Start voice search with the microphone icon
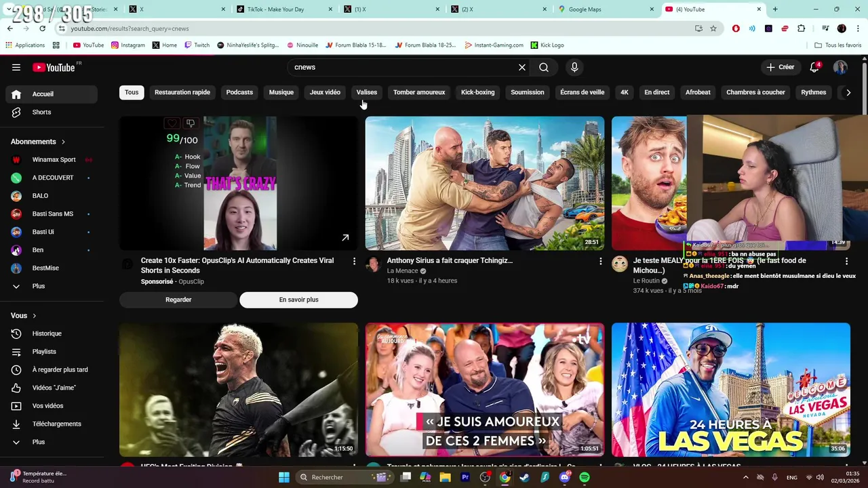Image resolution: width=868 pixels, height=488 pixels. pos(574,67)
